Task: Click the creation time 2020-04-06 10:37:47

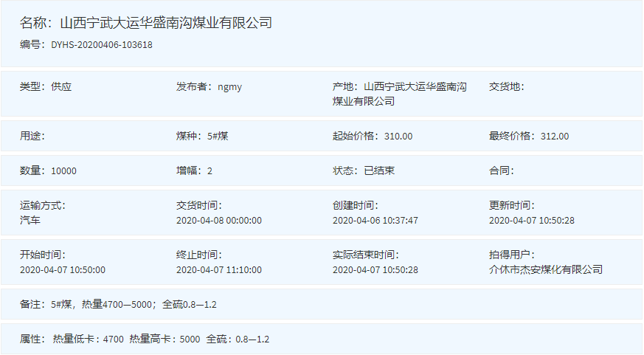Action: tap(375, 221)
